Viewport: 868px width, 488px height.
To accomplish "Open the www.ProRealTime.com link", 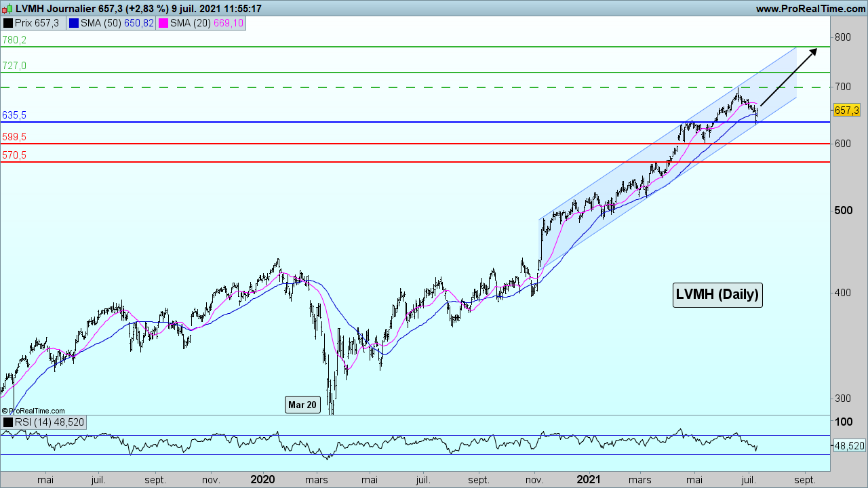I will [x=810, y=9].
